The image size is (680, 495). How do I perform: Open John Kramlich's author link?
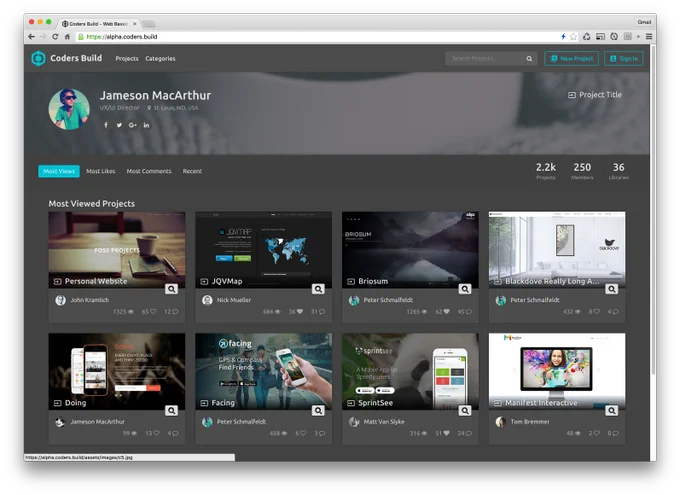89,300
